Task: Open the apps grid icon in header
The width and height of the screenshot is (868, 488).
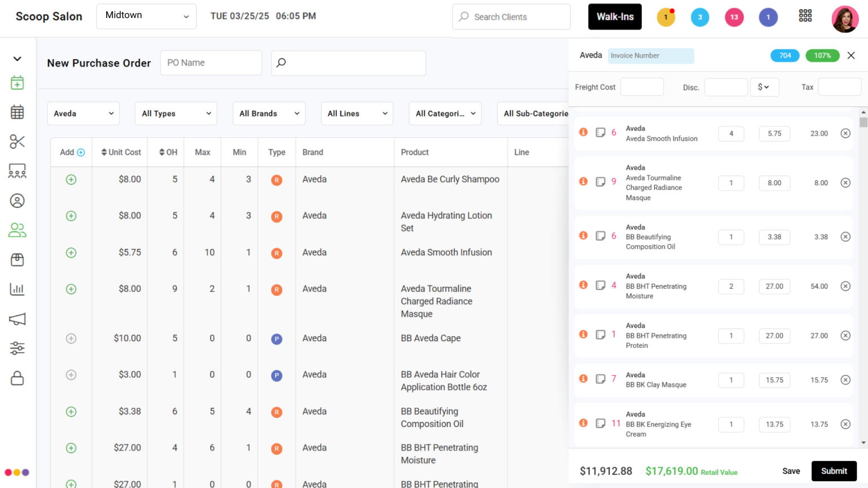Action: 805,16
